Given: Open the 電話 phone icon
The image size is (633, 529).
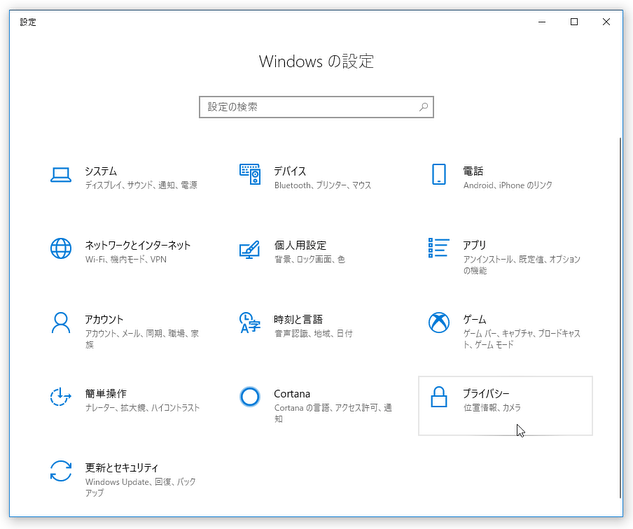Looking at the screenshot, I should pos(439,174).
